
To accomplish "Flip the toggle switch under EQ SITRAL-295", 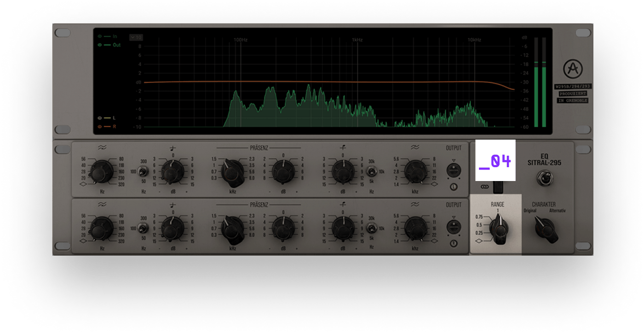I will (544, 178).
